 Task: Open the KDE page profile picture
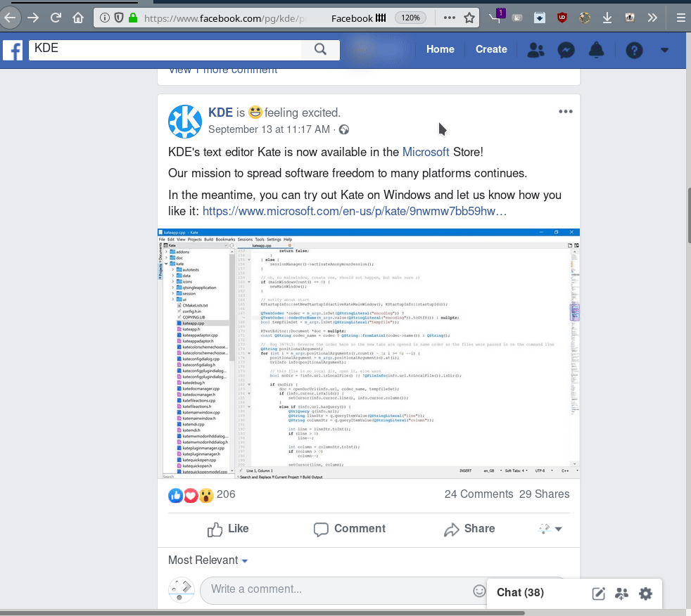point(185,122)
